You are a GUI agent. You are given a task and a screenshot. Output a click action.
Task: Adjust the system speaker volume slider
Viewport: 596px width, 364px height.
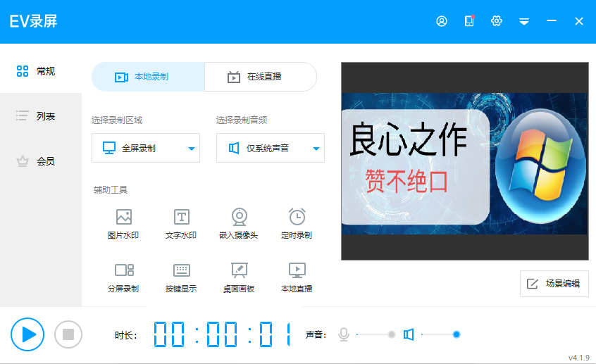pos(441,334)
